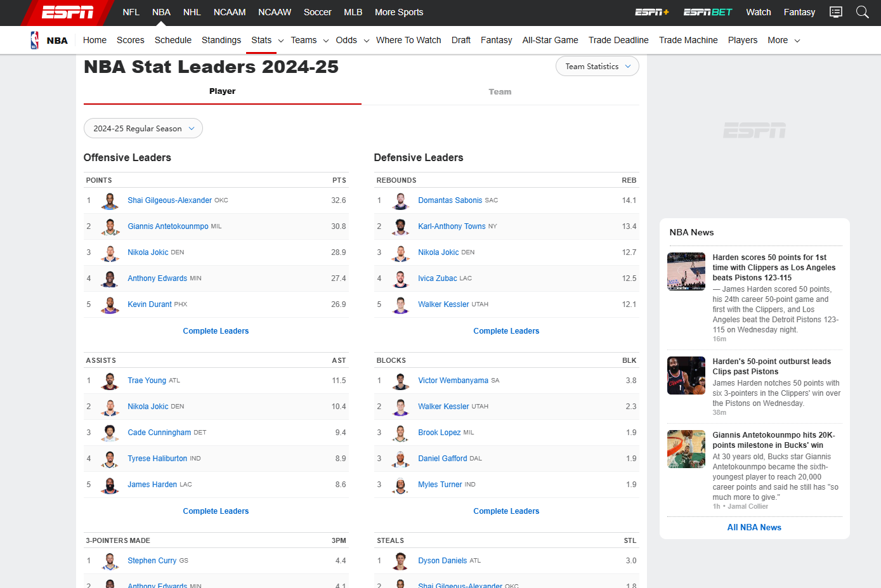Click Giannis Antetokounmpo's headshot icon
881x588 pixels.
pyautogui.click(x=110, y=226)
